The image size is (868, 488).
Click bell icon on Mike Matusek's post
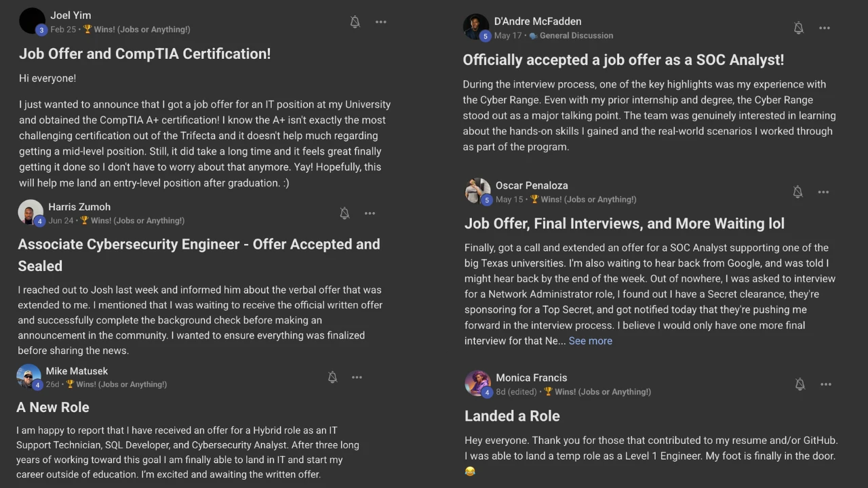(332, 377)
